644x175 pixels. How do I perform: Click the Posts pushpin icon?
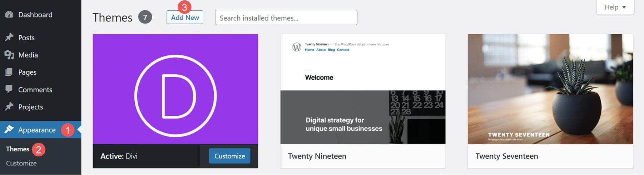pos(9,37)
